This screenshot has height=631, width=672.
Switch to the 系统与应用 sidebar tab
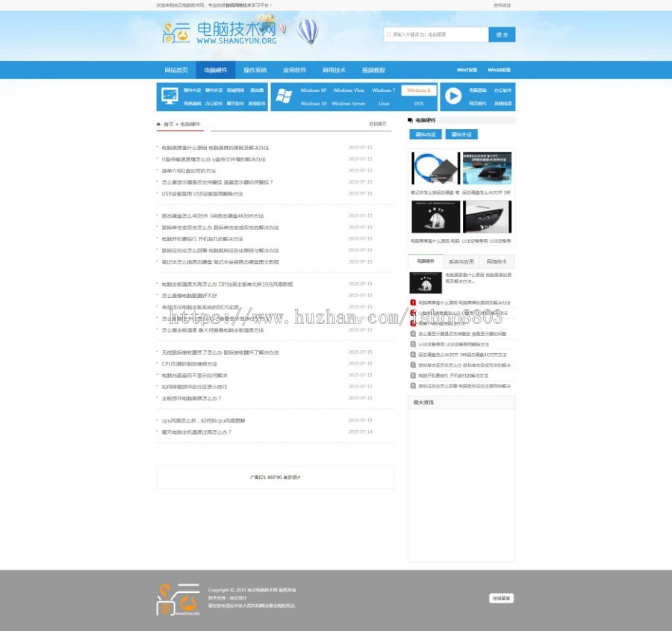click(x=463, y=261)
